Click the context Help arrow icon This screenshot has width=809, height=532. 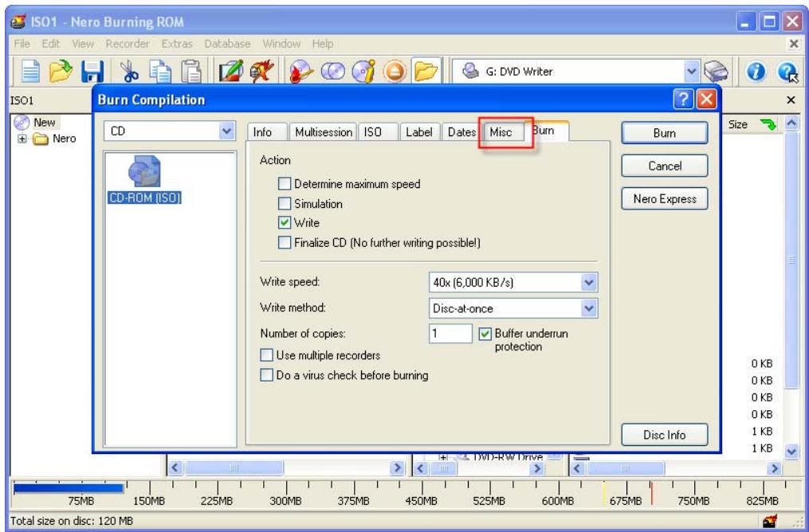tap(787, 72)
